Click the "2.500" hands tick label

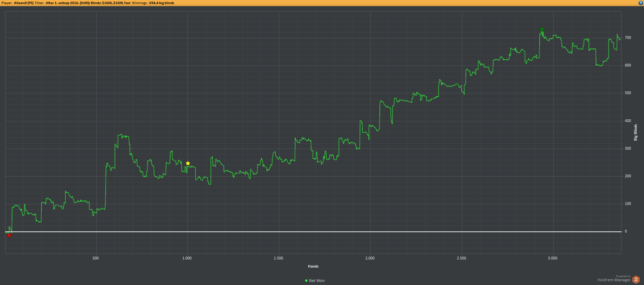pos(461,258)
